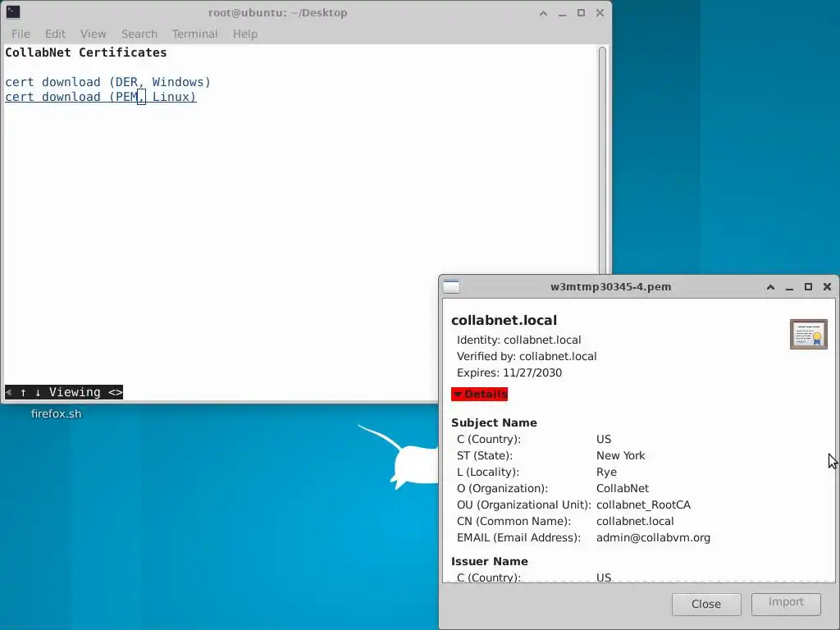Close the w3mtmp30345-4.pem window
The image size is (840, 630).
coord(827,286)
